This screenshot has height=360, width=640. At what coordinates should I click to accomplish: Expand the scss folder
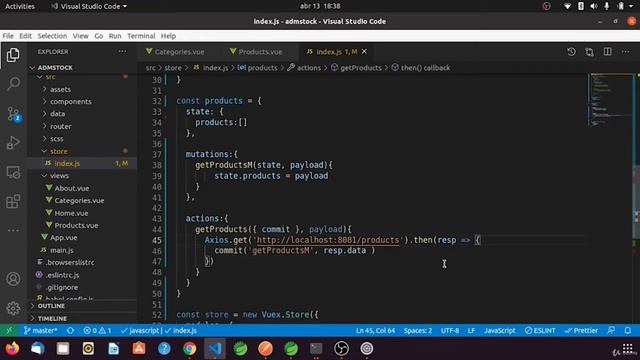tap(57, 138)
